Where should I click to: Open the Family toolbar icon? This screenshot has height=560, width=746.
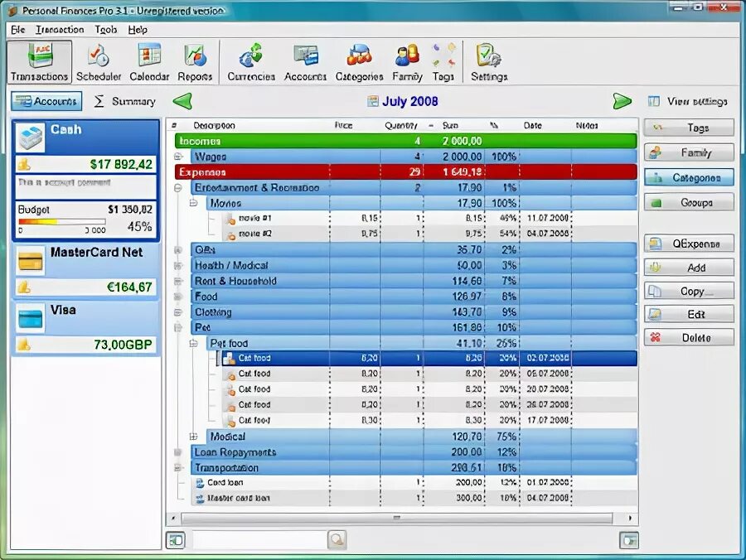tap(407, 62)
